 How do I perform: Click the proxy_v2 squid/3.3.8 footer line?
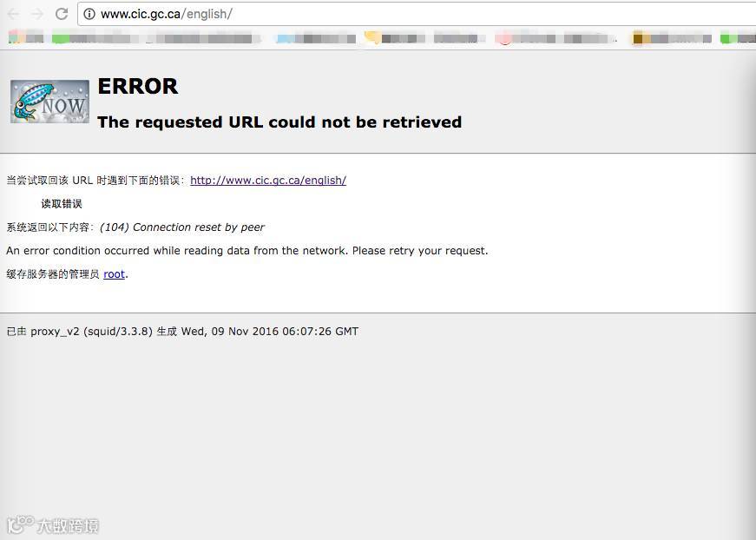point(182,332)
